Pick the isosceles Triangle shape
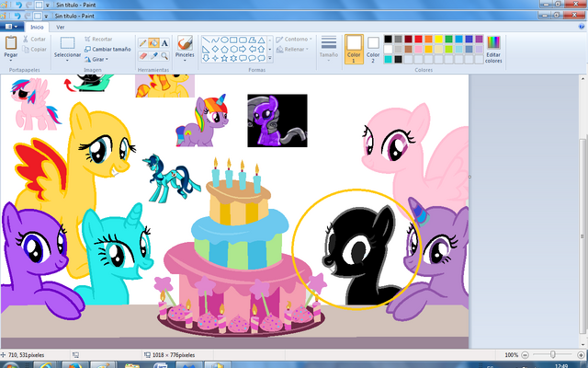The image size is (588, 368). pyautogui.click(x=261, y=40)
